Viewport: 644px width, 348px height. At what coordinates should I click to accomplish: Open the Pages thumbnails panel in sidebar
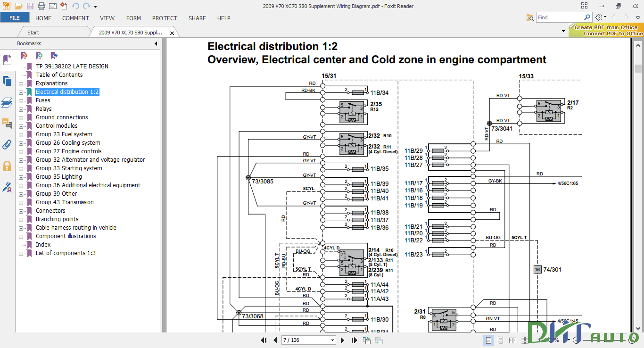[x=7, y=81]
